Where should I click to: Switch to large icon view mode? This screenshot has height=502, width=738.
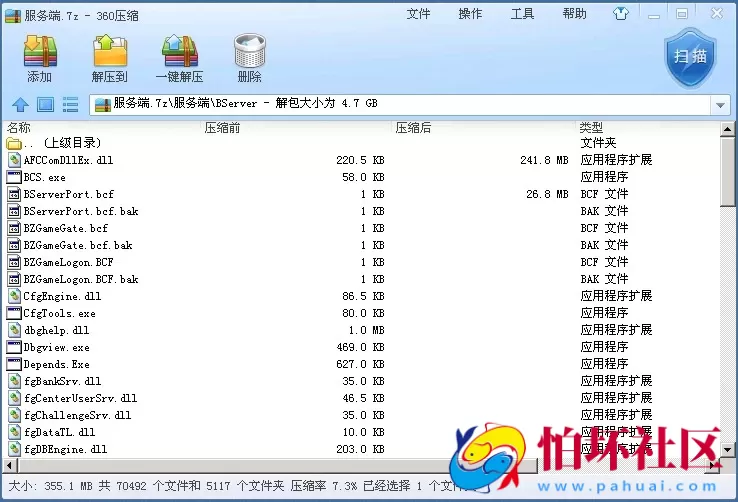[45, 104]
